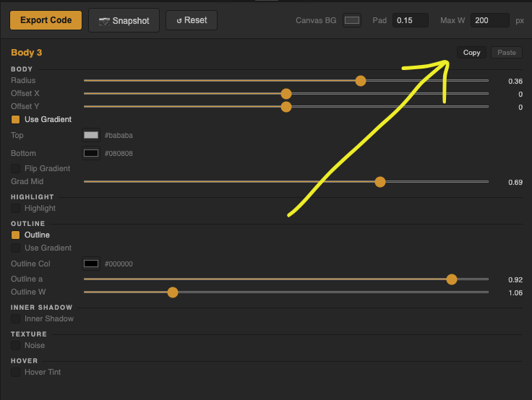The image size is (532, 400).
Task: Click the #bababa hex value
Action: tap(119, 135)
